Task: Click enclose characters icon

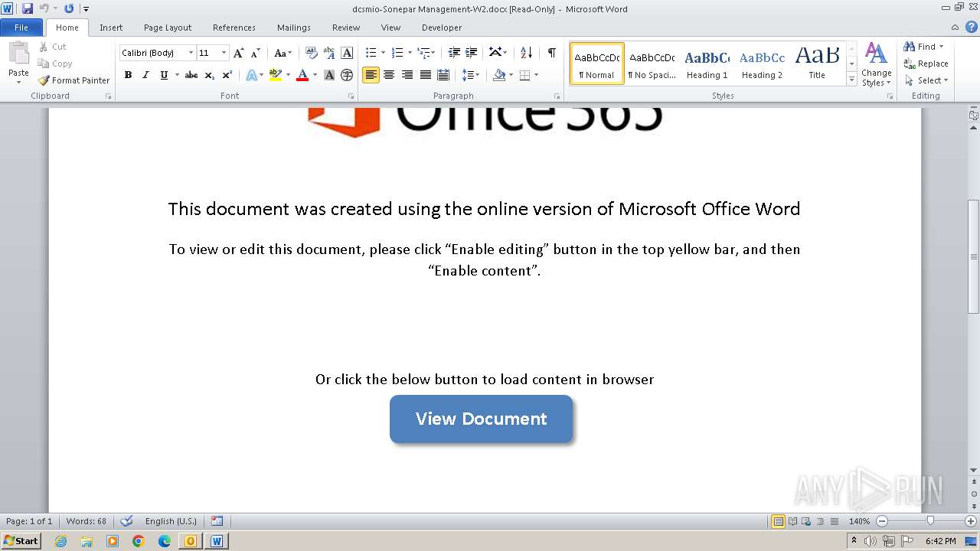Action: (x=347, y=75)
